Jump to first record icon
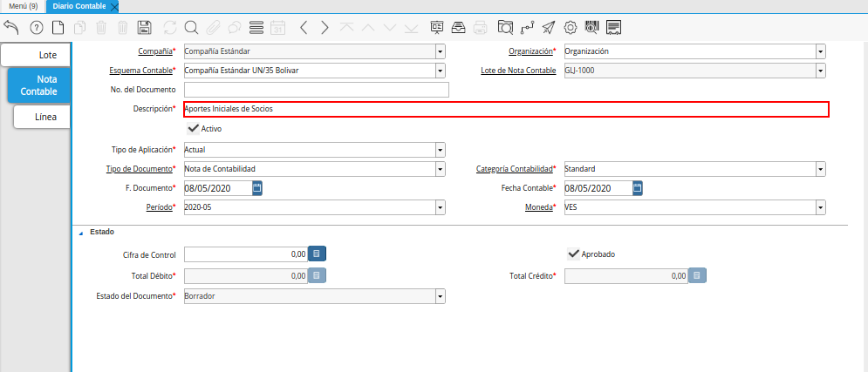 pyautogui.click(x=346, y=27)
